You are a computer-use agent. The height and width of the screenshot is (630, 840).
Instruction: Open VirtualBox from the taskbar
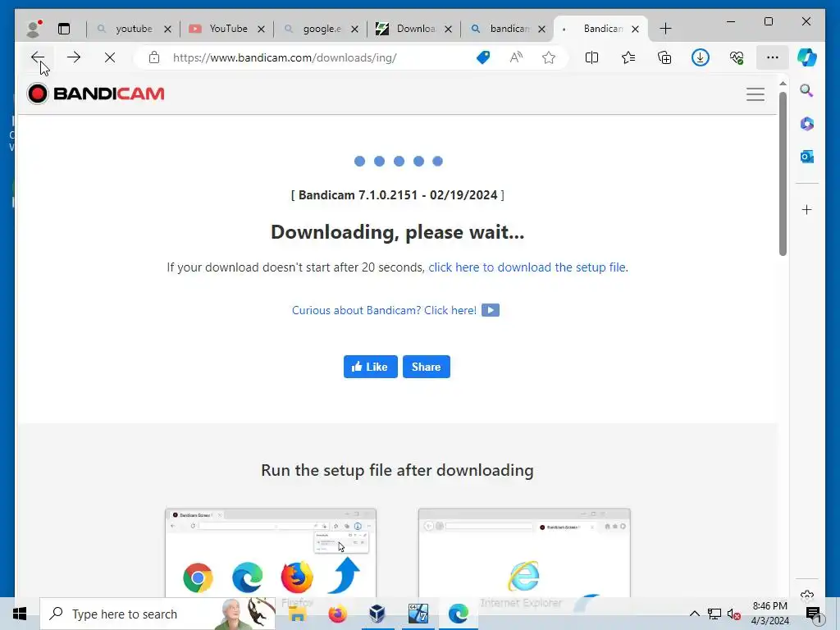[377, 614]
